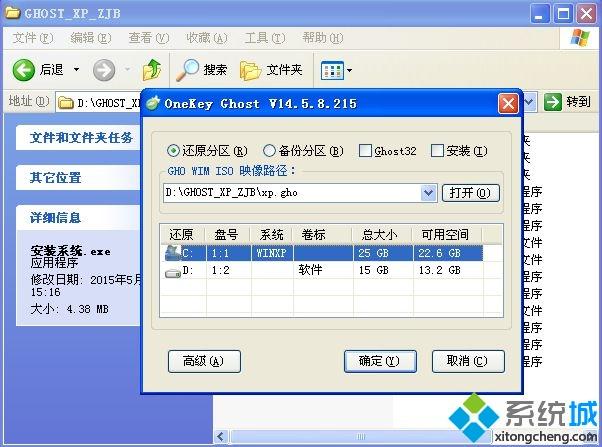The width and height of the screenshot is (602, 447).
Task: Maximize the GHOST_XP_ZJB Explorer window
Action: 563,14
